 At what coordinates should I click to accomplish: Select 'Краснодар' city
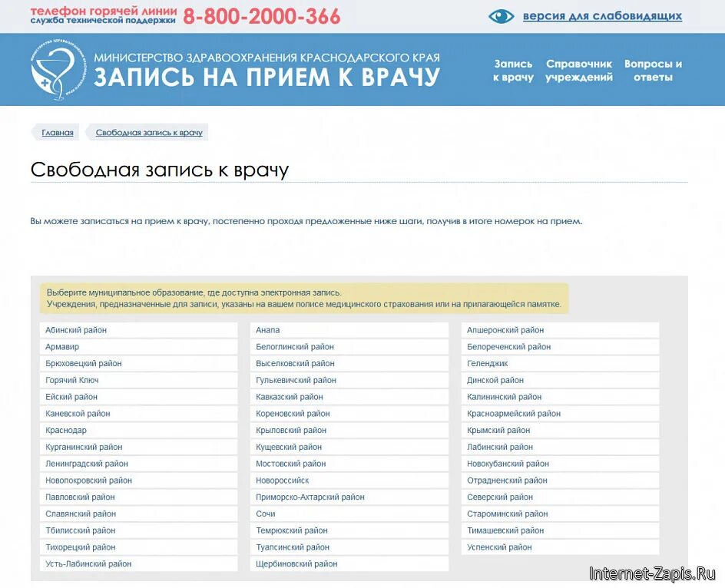coord(139,430)
